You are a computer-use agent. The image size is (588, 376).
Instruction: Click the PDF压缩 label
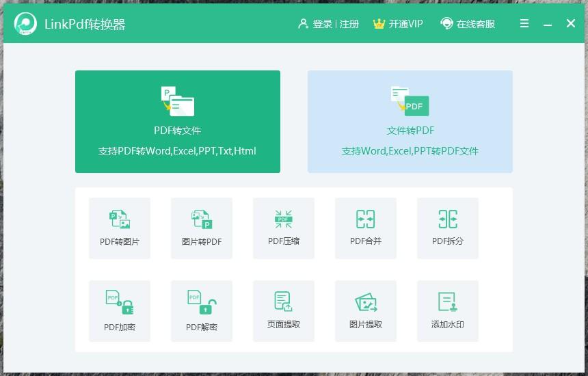point(284,241)
